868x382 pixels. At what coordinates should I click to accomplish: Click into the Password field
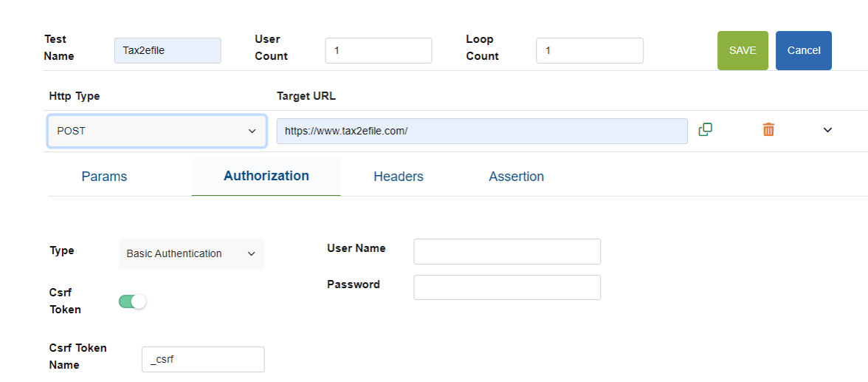506,287
